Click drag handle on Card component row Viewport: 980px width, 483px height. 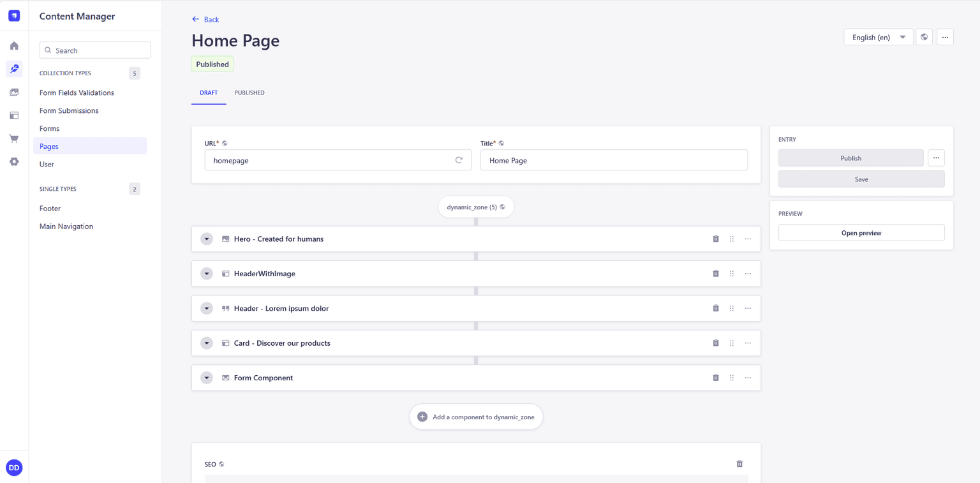tap(732, 343)
